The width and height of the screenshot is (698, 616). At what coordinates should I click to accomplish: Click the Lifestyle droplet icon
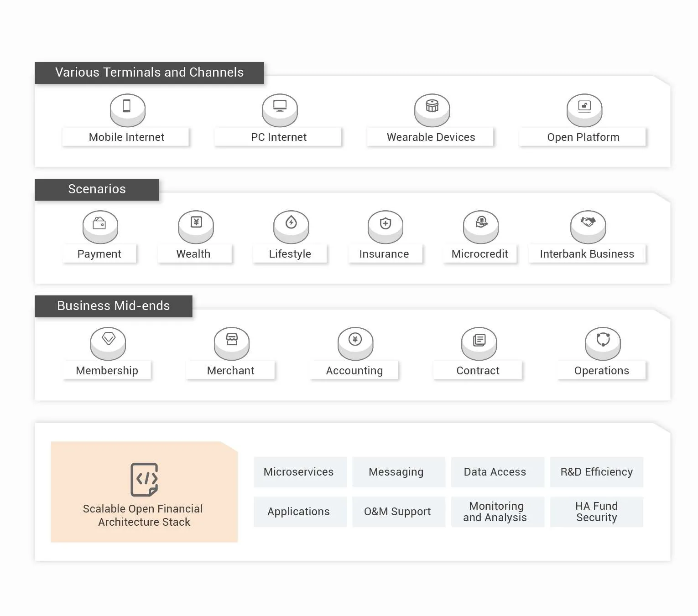pos(291,223)
